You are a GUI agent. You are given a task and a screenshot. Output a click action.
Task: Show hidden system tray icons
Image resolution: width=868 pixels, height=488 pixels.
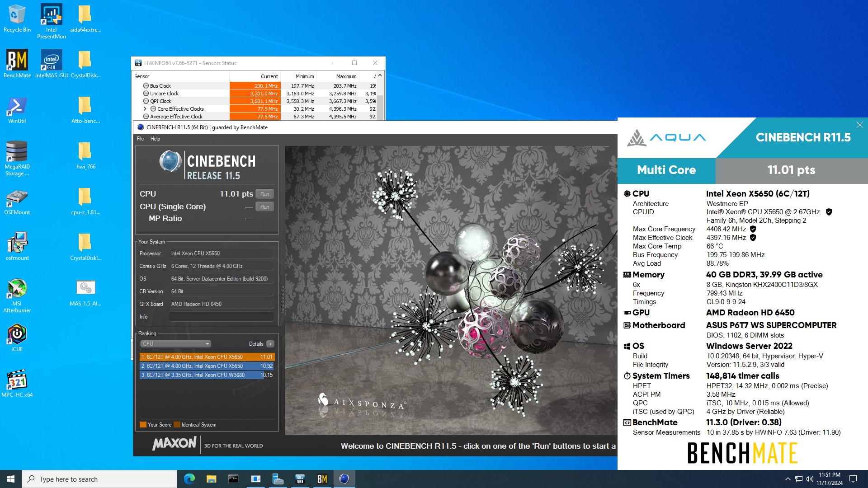[x=788, y=479]
